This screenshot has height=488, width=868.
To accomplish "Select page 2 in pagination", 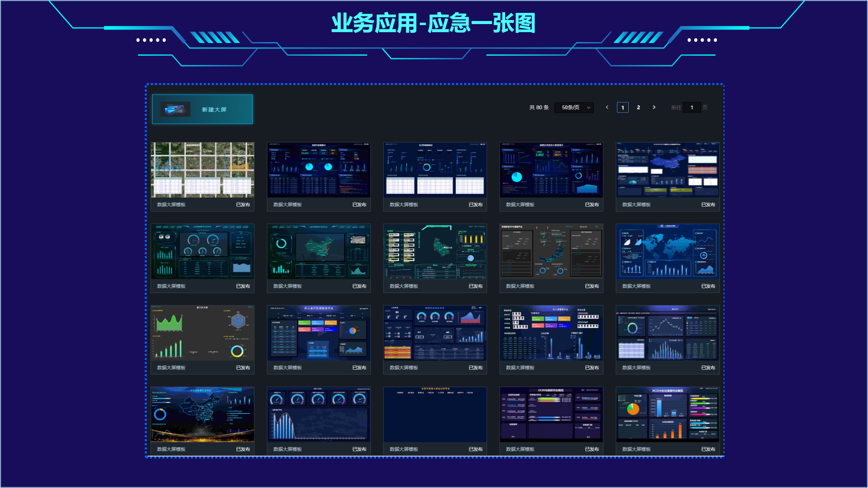I will click(638, 107).
